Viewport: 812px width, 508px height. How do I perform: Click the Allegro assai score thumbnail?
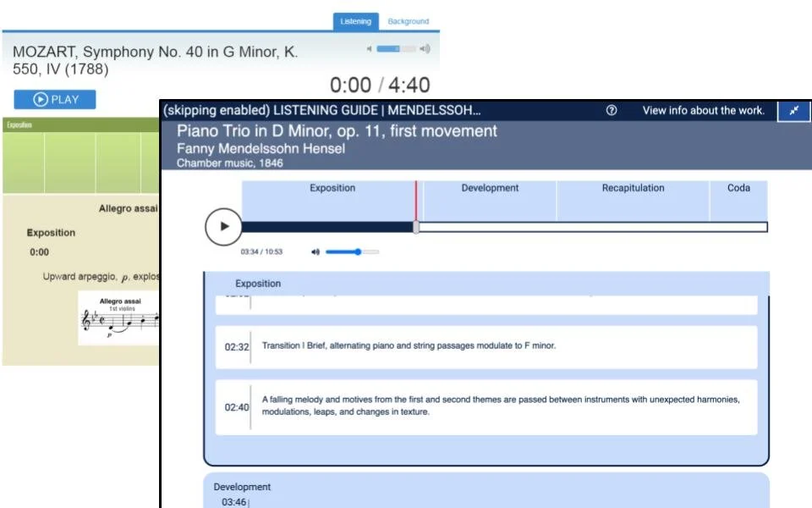118,317
